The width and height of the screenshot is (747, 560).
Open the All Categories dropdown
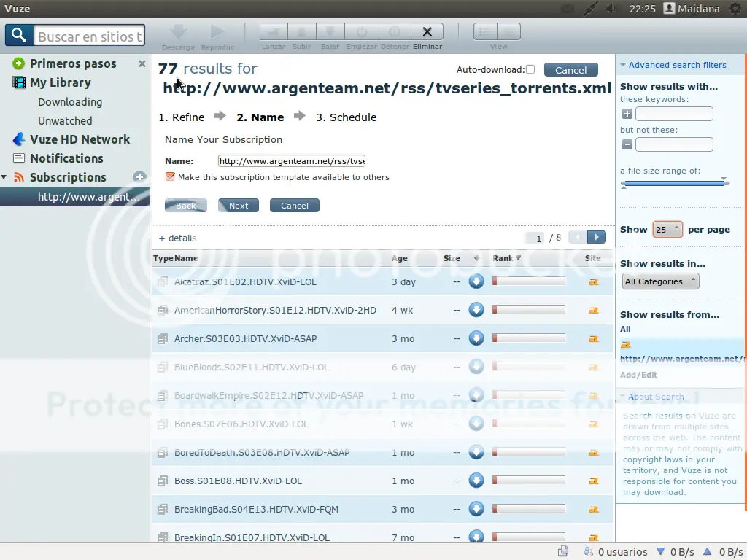click(x=660, y=281)
